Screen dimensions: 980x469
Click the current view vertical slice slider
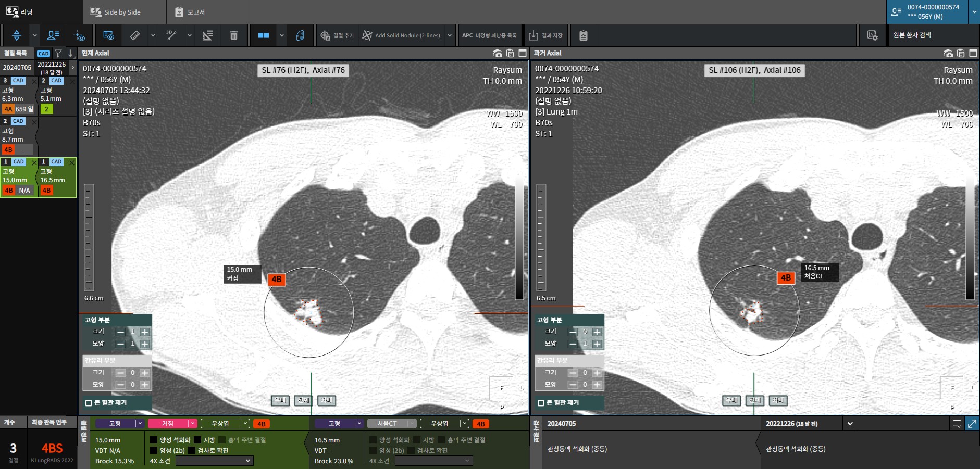[x=89, y=237]
